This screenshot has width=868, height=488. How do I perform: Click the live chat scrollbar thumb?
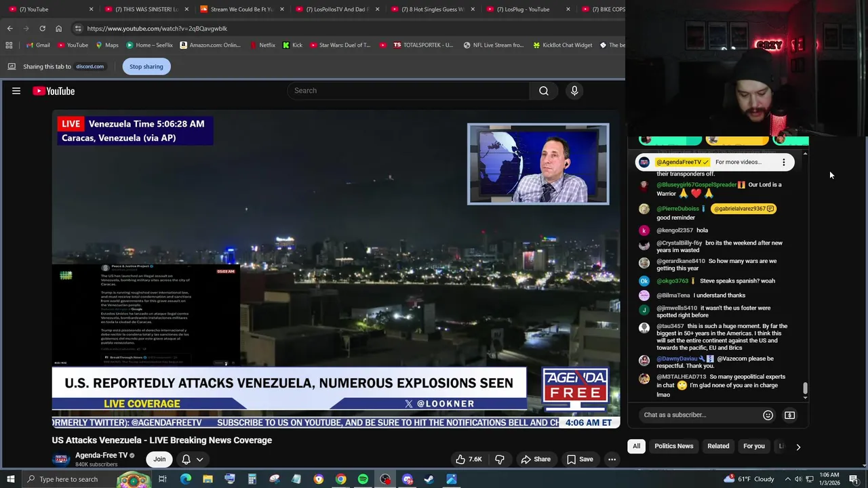(805, 388)
